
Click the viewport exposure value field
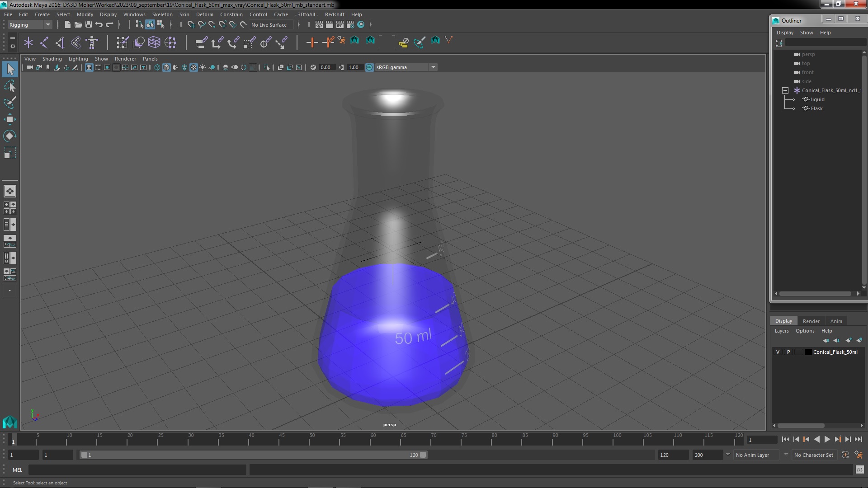tap(326, 67)
